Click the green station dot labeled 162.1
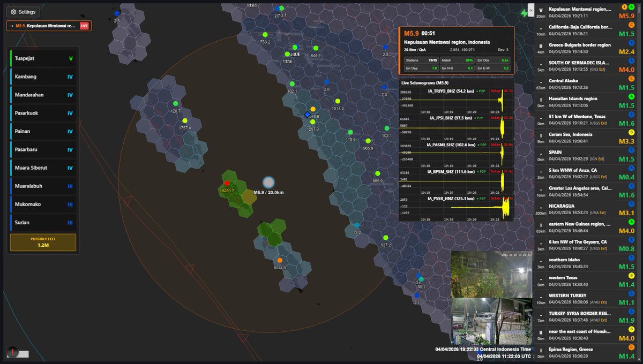Viewport: 643px width, 364px height. (x=292, y=84)
